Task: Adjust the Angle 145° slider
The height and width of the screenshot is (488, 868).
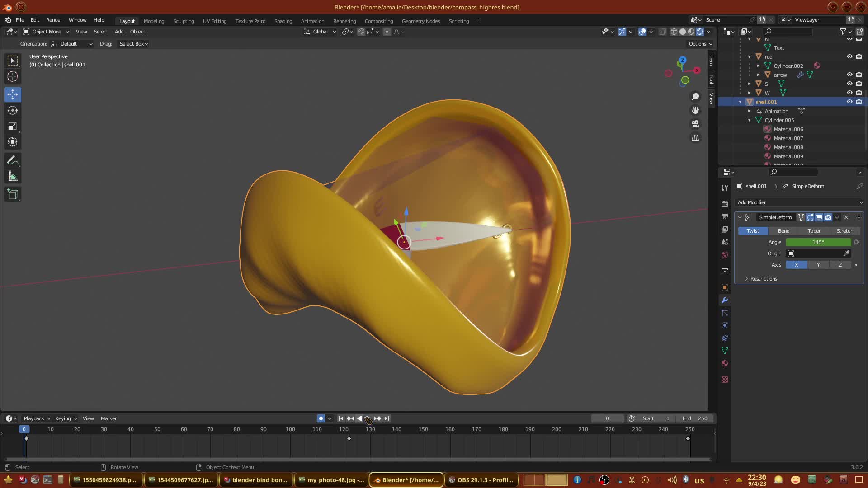Action: (x=818, y=242)
